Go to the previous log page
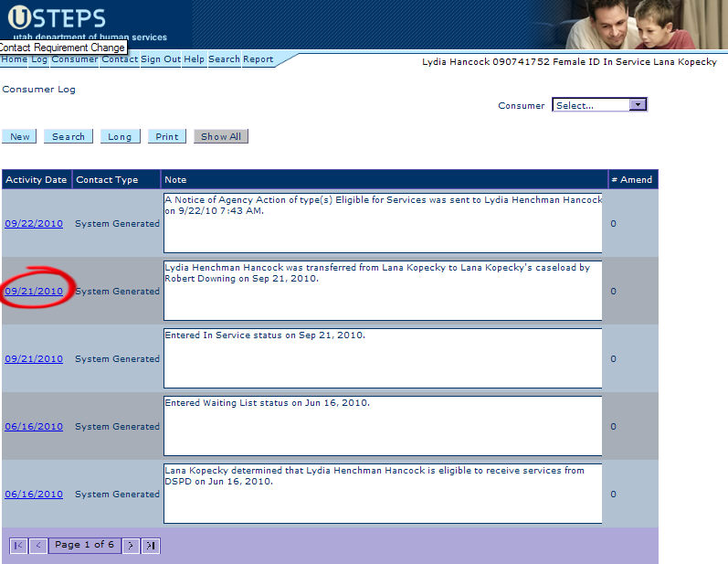 coord(38,546)
